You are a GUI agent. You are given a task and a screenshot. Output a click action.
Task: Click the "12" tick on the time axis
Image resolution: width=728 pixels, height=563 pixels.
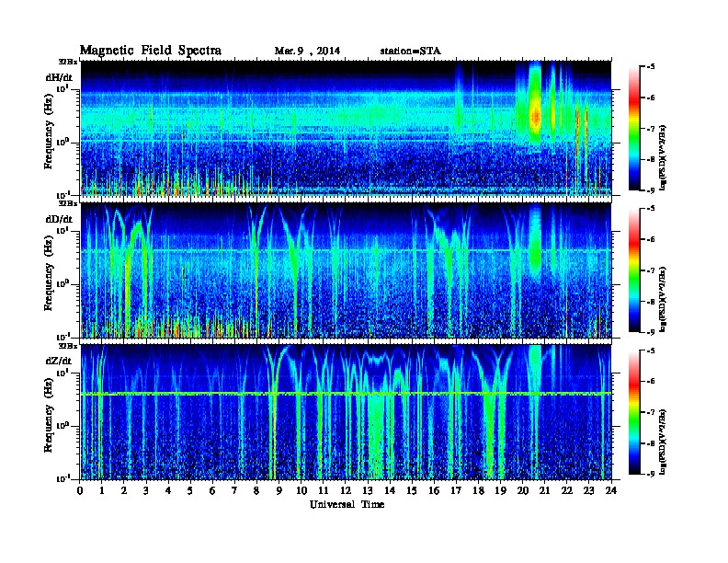click(346, 490)
